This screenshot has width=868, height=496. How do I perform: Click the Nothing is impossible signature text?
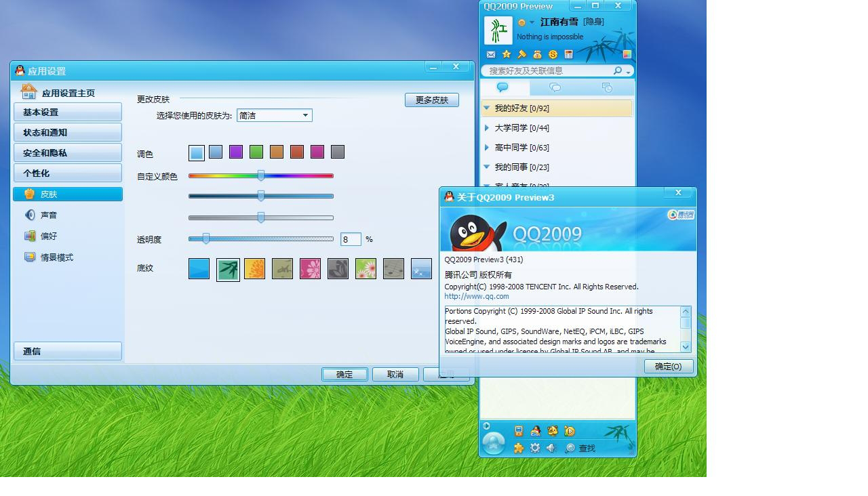(550, 37)
